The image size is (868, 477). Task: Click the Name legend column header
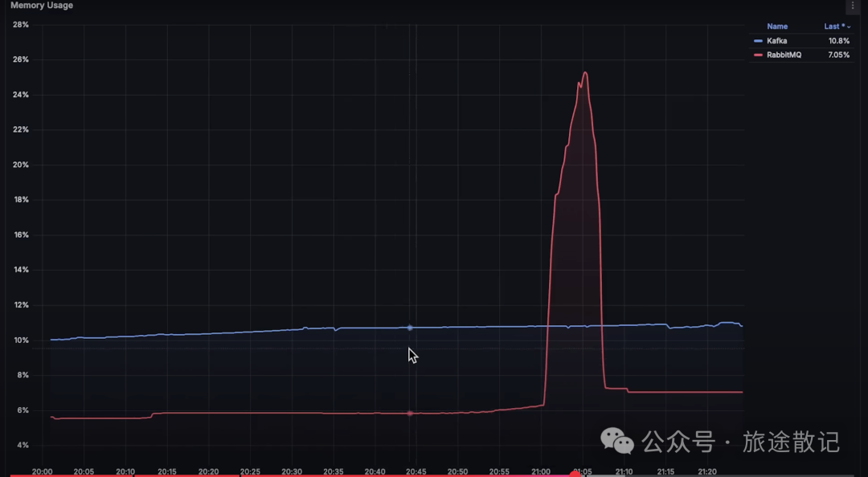(x=777, y=26)
